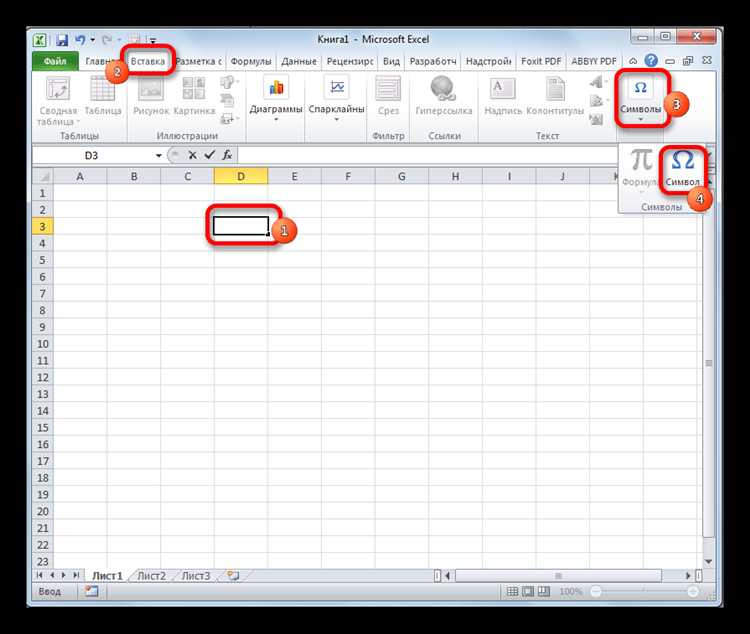The image size is (750, 634).
Task: Switch to the Формулы tab
Action: point(251,61)
